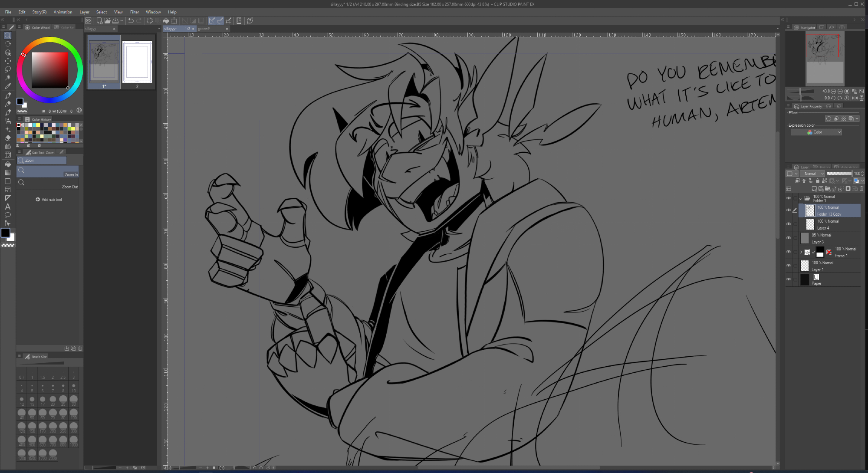The height and width of the screenshot is (473, 868).
Task: Click Add sub tool
Action: coord(49,200)
